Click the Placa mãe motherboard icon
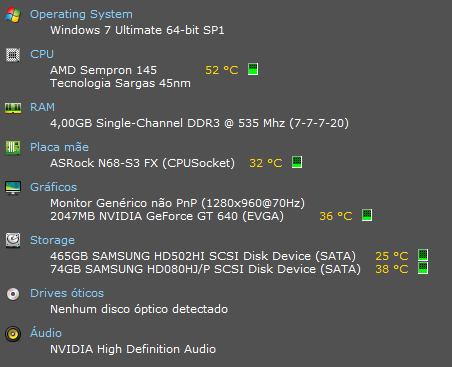This screenshot has height=367, width=452. click(13, 148)
